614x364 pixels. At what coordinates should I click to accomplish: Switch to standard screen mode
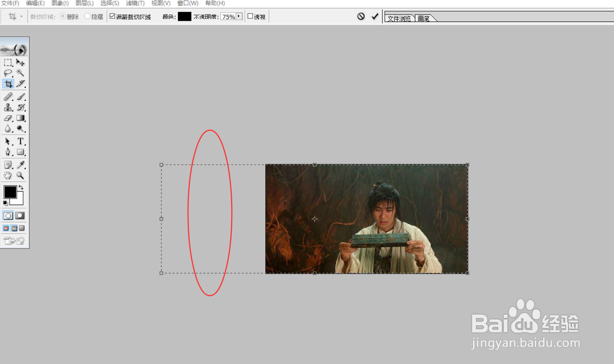pyautogui.click(x=6, y=228)
